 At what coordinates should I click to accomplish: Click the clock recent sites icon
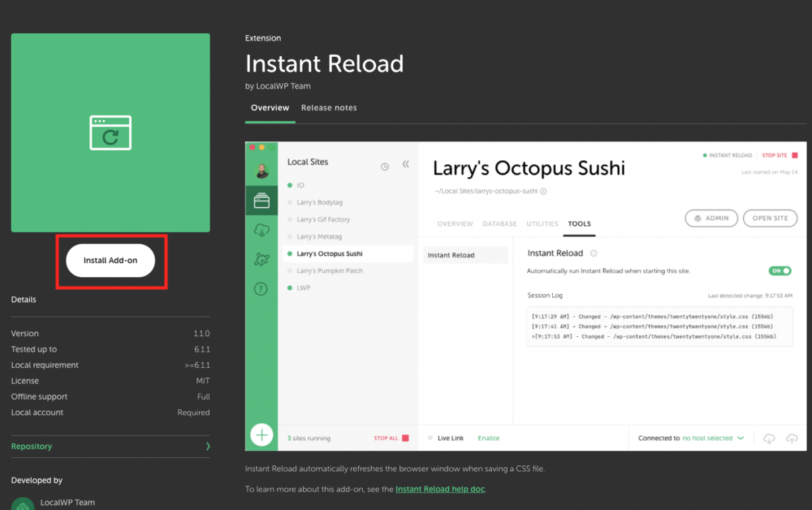(385, 166)
